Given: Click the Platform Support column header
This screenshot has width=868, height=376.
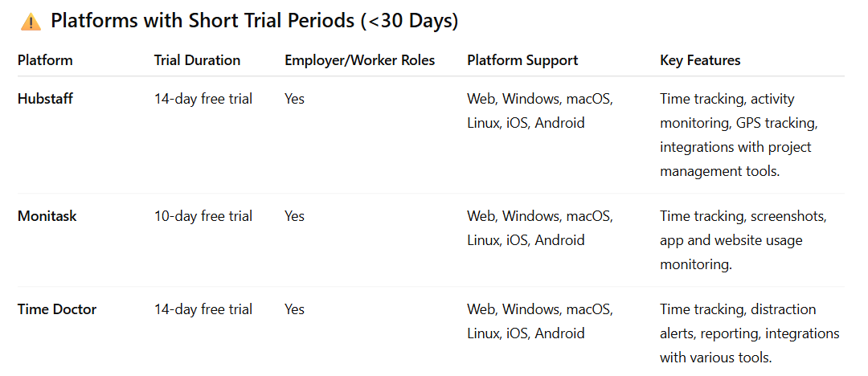Looking at the screenshot, I should click(x=522, y=60).
